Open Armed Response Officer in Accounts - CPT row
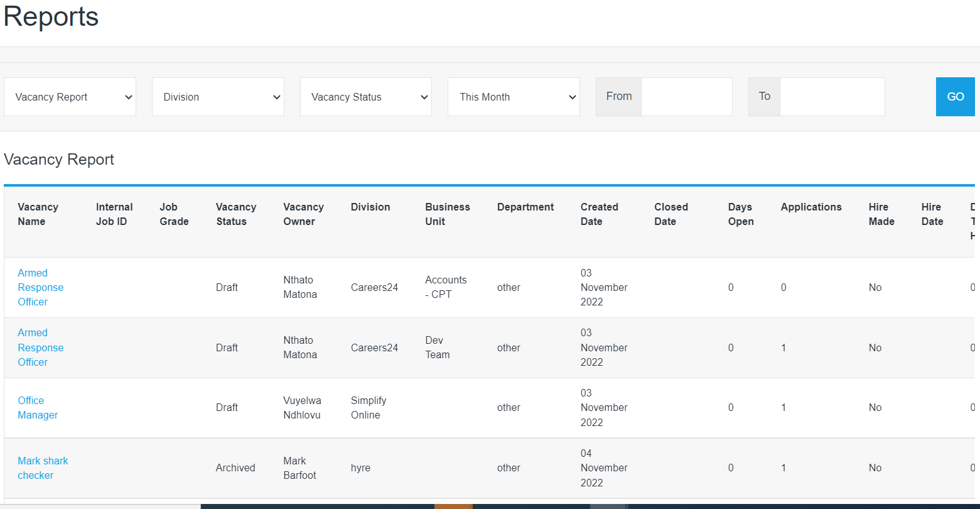Image resolution: width=980 pixels, height=509 pixels. 41,287
